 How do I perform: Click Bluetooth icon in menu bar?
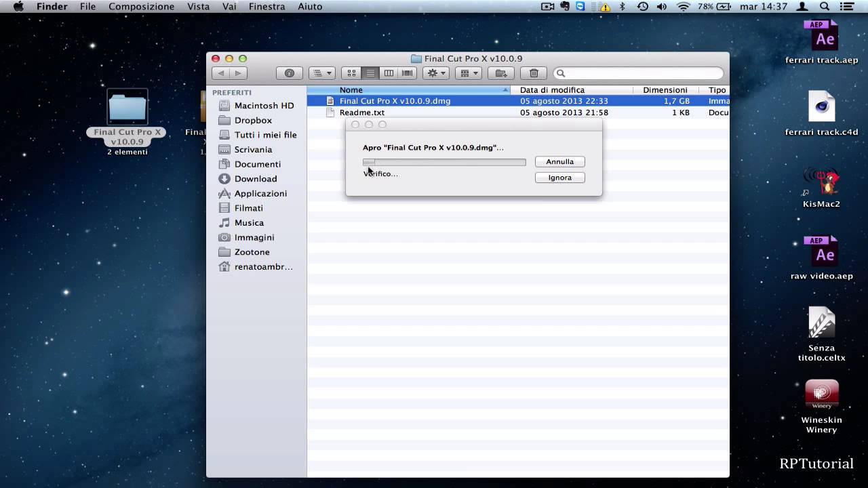(622, 7)
